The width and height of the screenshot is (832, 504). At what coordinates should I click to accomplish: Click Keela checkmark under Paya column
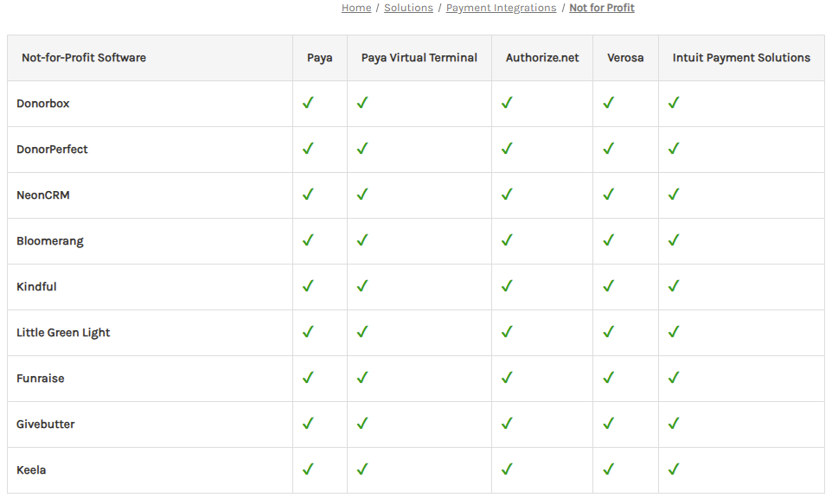308,469
